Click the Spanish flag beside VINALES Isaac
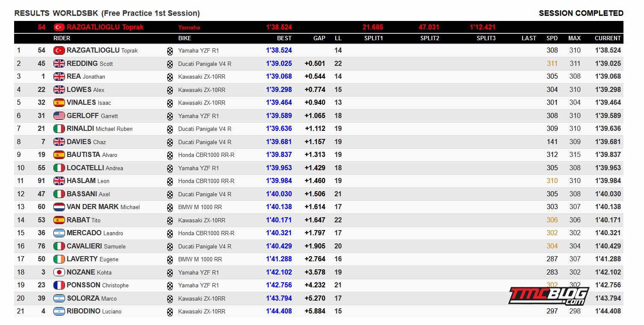The image size is (644, 325). [x=59, y=103]
